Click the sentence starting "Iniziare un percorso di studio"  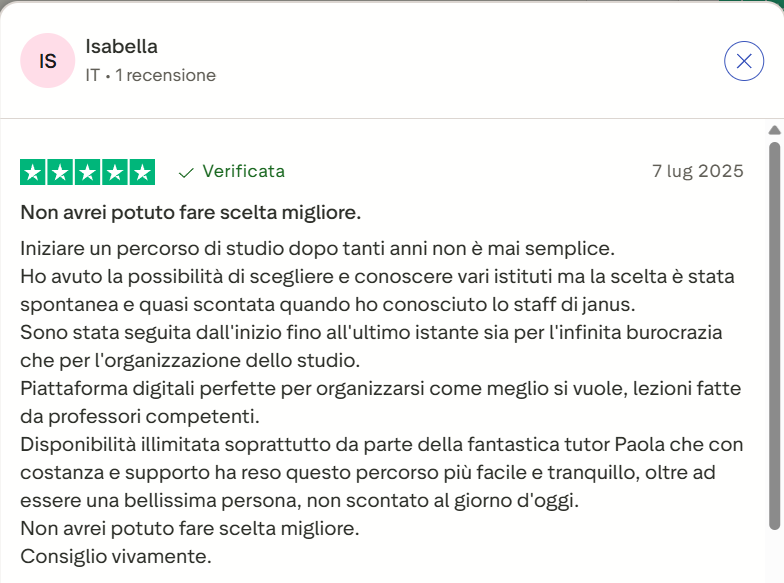tap(316, 247)
